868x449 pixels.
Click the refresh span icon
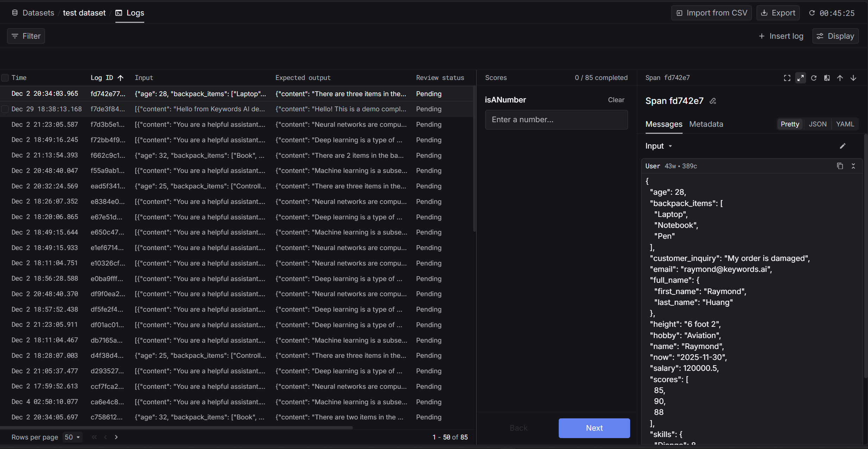tap(814, 78)
